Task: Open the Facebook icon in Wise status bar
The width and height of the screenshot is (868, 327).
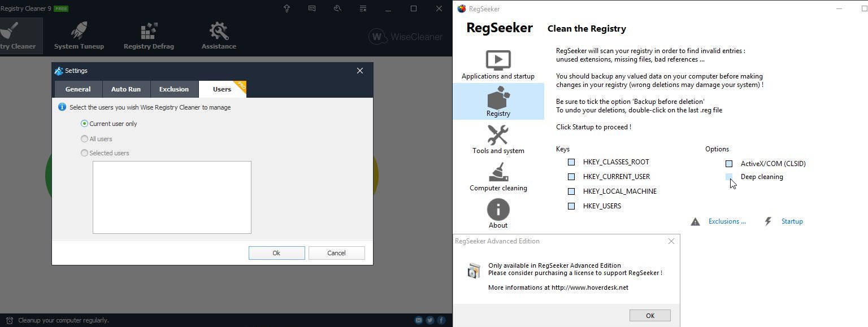Action: pos(441,320)
